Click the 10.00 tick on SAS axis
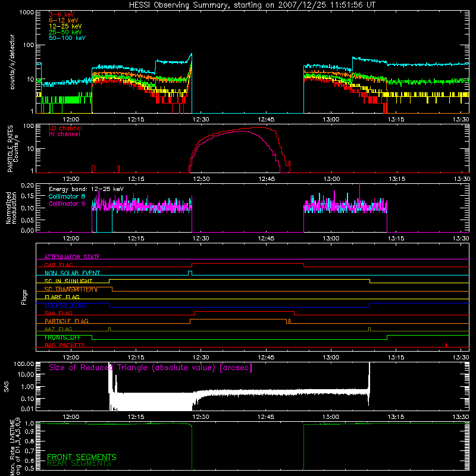The width and height of the screenshot is (476, 476). click(x=26, y=375)
